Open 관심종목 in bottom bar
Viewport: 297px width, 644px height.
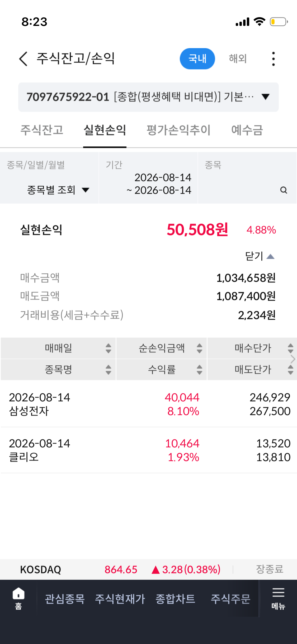coord(65,599)
